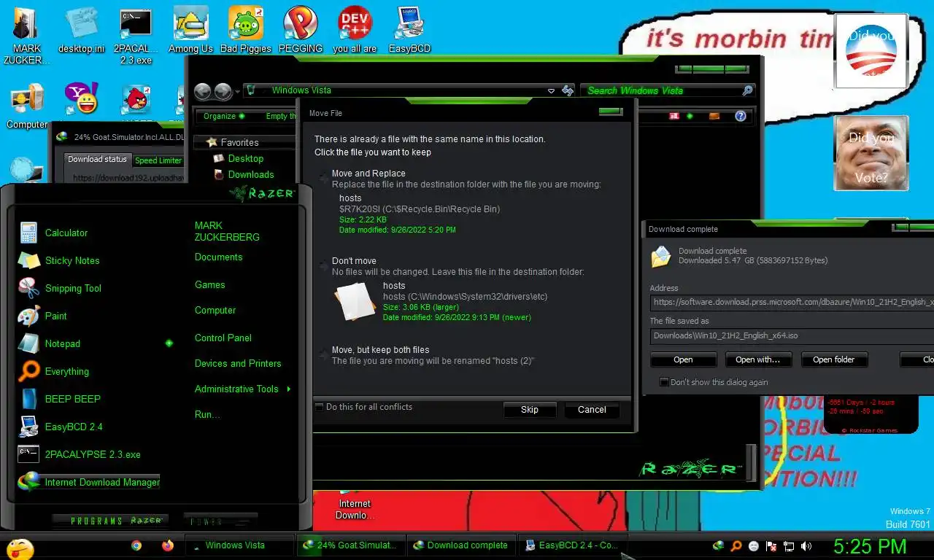Switch to '24% Goat.Simulat...' taskbar button
934x560 pixels.
[350, 545]
